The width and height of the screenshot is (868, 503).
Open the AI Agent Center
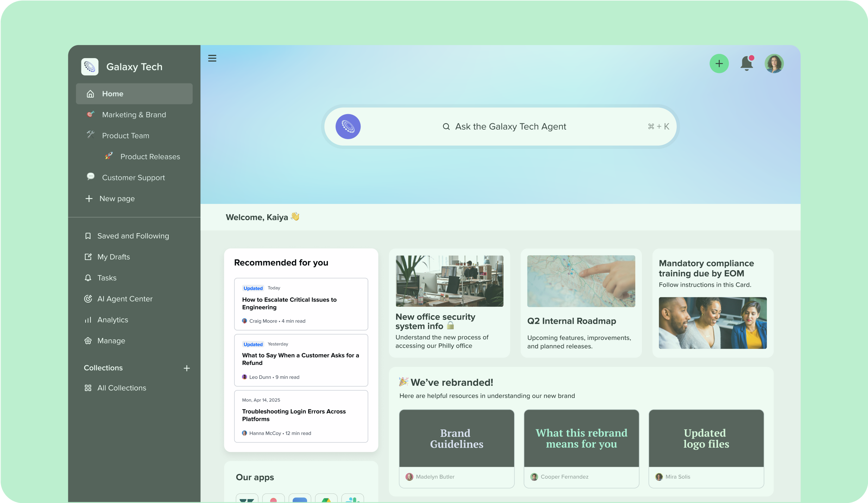(125, 299)
